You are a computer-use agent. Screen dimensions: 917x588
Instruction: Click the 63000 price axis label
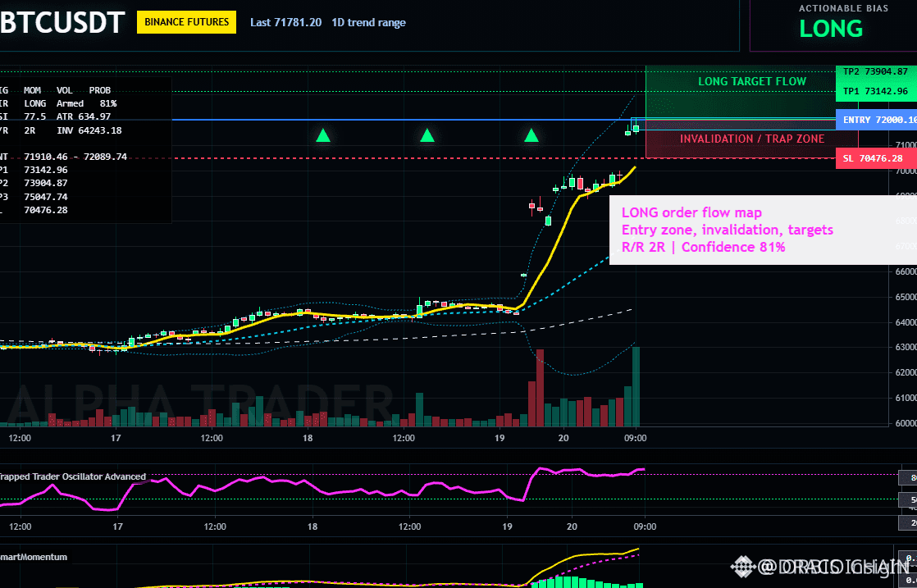[x=904, y=347]
